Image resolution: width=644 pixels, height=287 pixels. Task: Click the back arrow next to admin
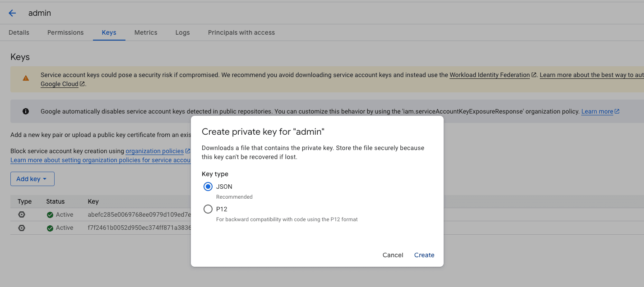[x=12, y=13]
